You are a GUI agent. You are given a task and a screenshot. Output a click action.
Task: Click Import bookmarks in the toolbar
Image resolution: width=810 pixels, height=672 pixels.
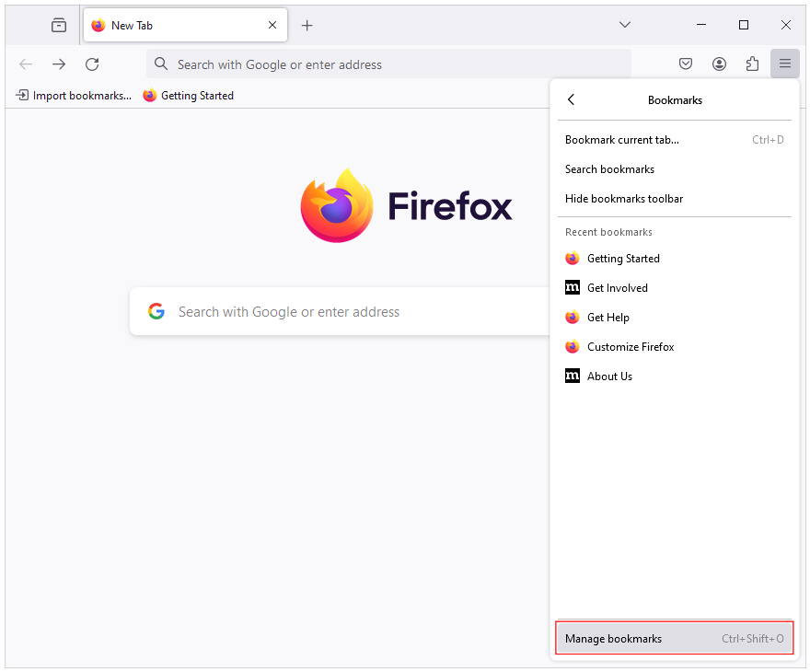pyautogui.click(x=73, y=95)
